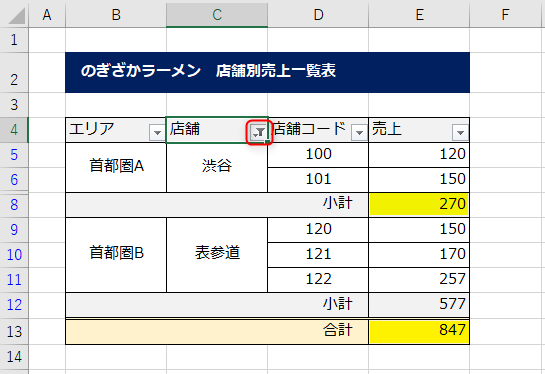Click the 小計 cell showing 577
Screen dimensions: 545x374
point(419,305)
